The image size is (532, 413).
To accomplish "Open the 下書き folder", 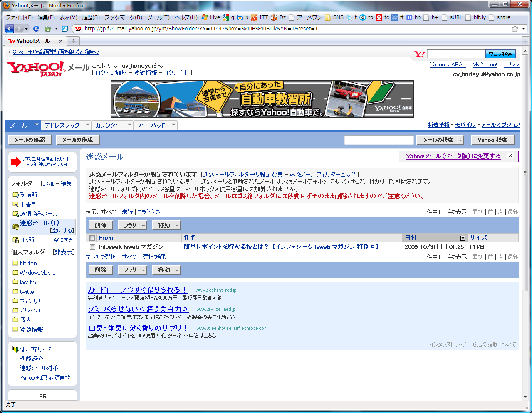I will [x=28, y=204].
